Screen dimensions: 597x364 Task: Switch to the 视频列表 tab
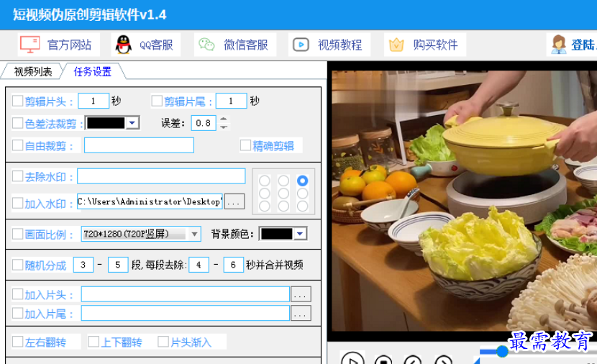(33, 72)
